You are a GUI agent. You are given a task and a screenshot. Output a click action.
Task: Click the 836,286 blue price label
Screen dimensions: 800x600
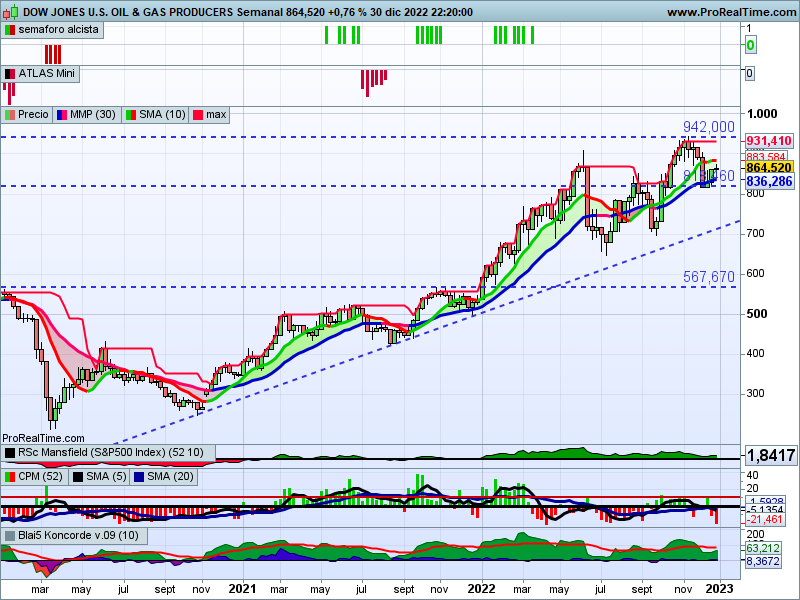pyautogui.click(x=769, y=181)
